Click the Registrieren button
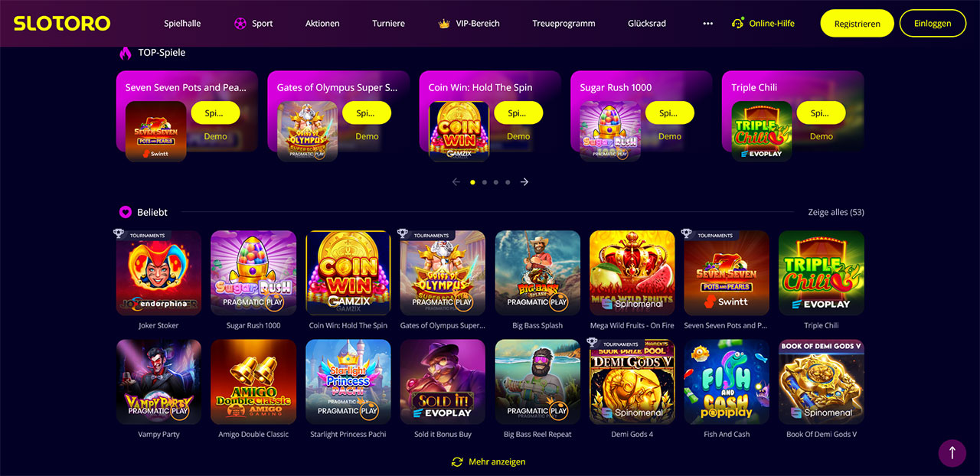The height and width of the screenshot is (476, 980). pos(857,24)
